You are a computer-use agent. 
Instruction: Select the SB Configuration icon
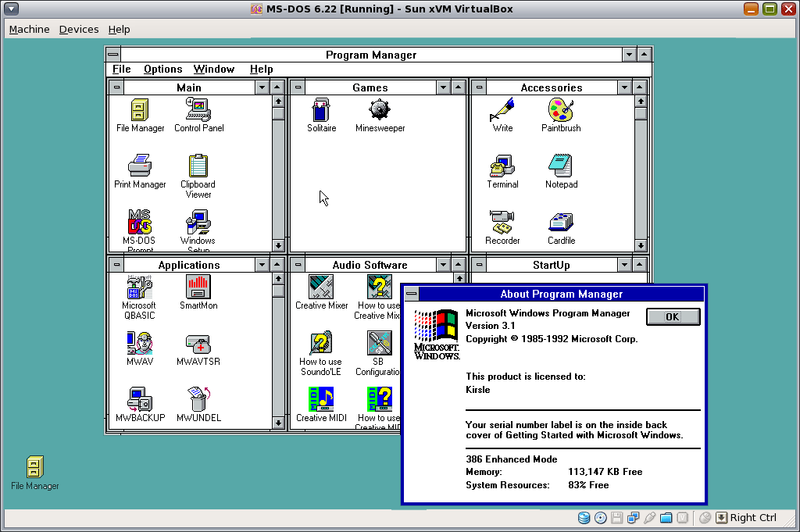click(x=379, y=353)
